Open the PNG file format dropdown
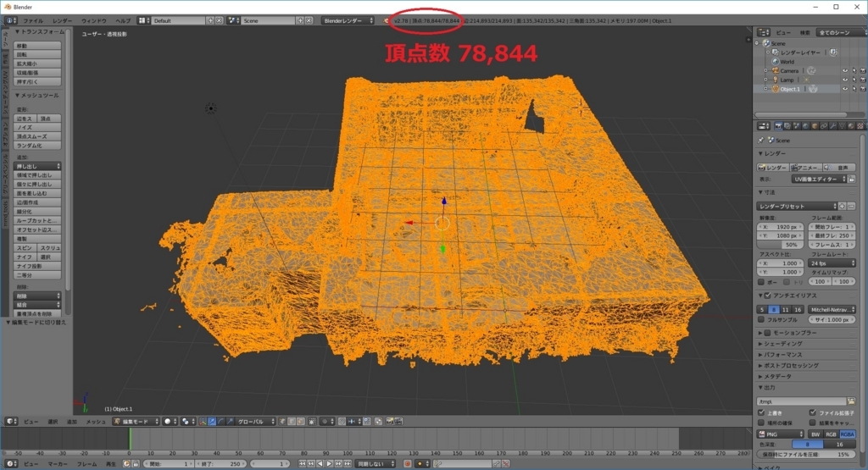 point(781,434)
